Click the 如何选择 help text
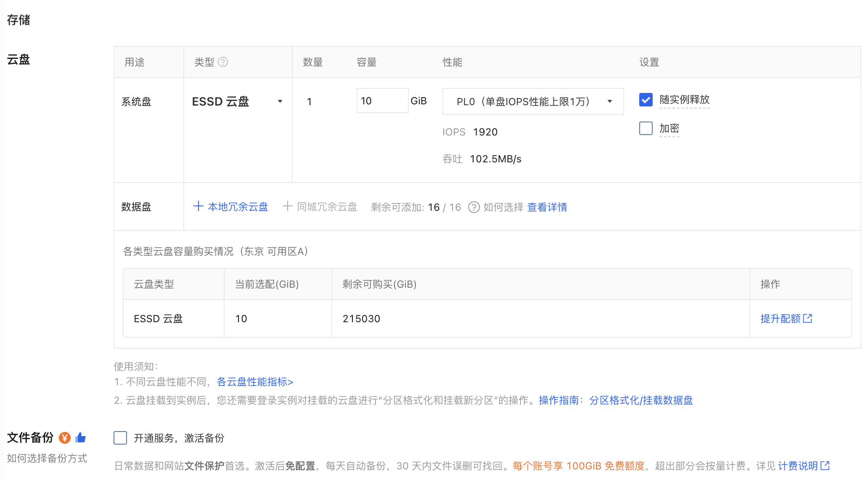868x482 pixels. click(x=503, y=207)
